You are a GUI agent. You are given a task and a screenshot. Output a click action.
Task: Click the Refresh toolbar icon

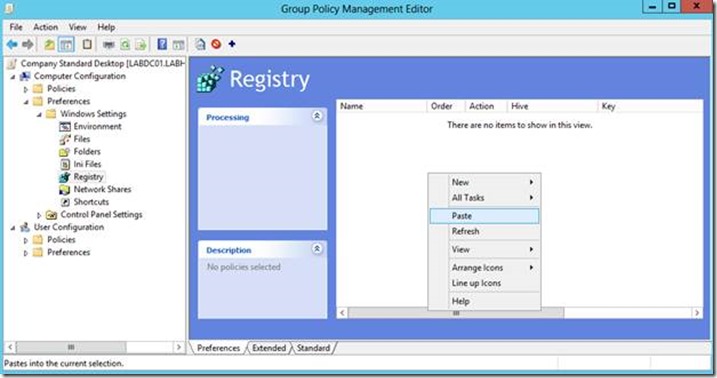click(125, 44)
